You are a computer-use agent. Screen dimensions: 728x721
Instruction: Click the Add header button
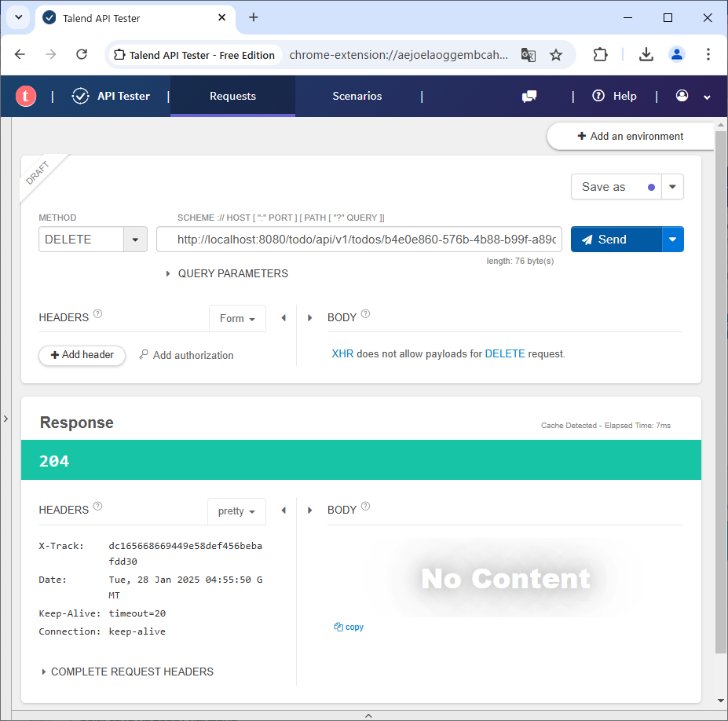coord(82,355)
